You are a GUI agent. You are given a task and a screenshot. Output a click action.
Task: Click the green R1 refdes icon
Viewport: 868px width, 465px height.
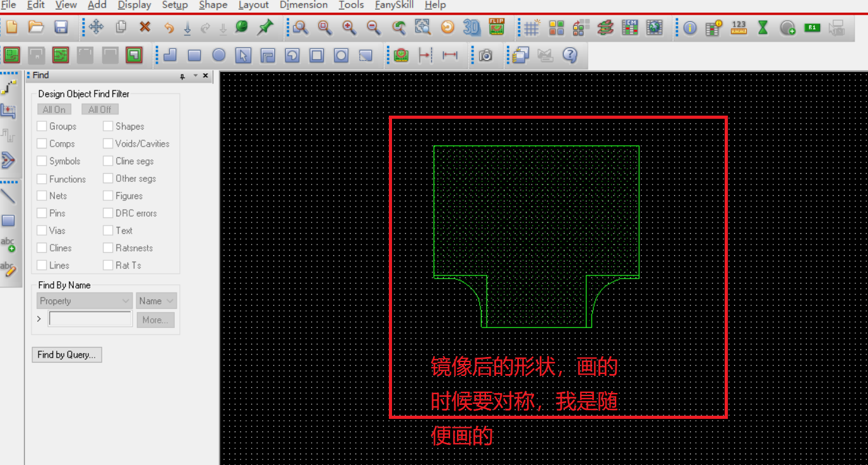tap(812, 27)
